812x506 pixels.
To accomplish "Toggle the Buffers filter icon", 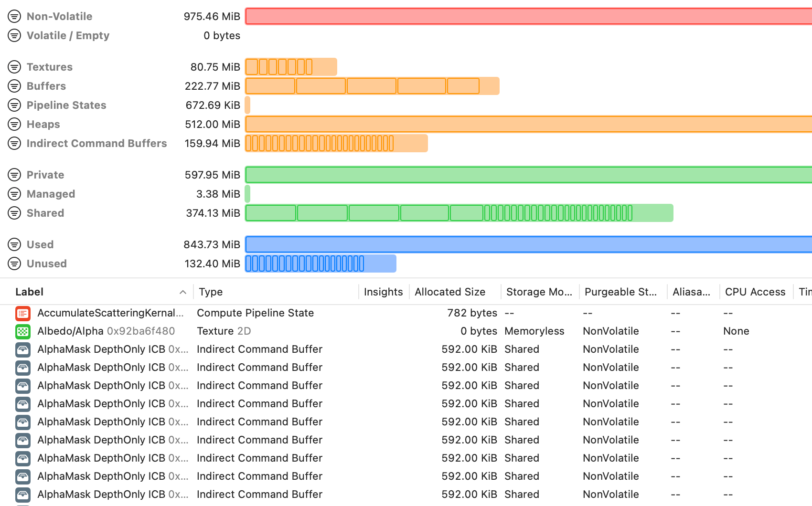I will pyautogui.click(x=14, y=86).
